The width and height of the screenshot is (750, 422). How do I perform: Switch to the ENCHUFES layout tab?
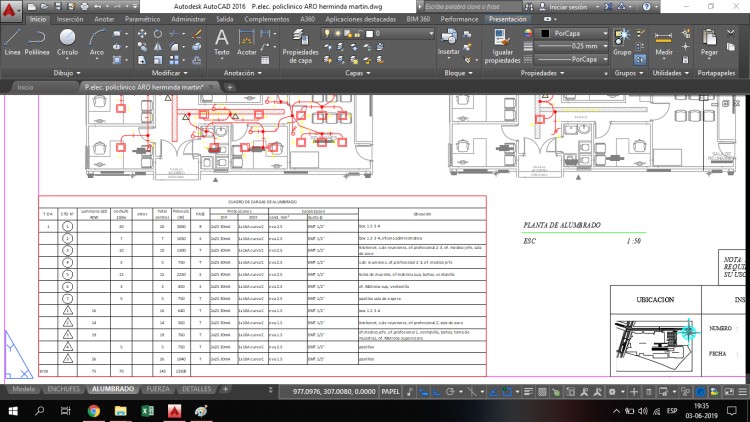tap(64, 389)
